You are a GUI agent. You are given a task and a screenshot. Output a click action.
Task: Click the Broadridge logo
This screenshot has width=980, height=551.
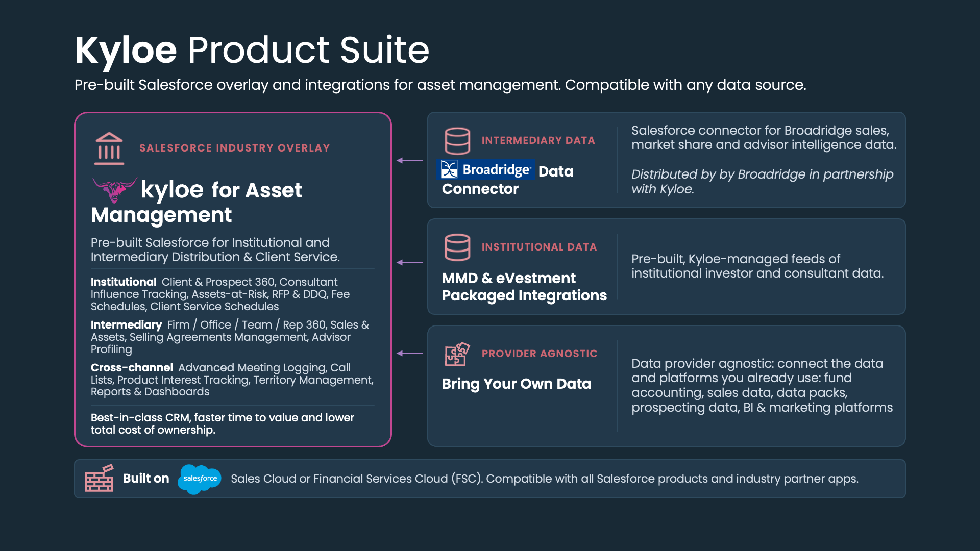coord(486,169)
